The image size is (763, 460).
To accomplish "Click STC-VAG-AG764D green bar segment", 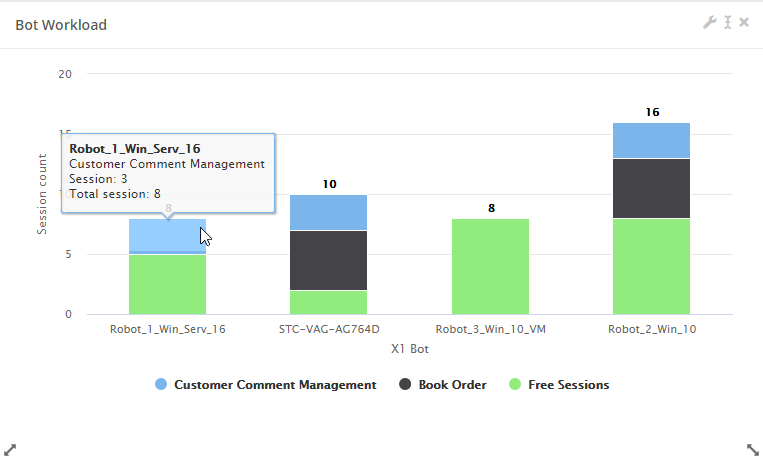I will [328, 302].
